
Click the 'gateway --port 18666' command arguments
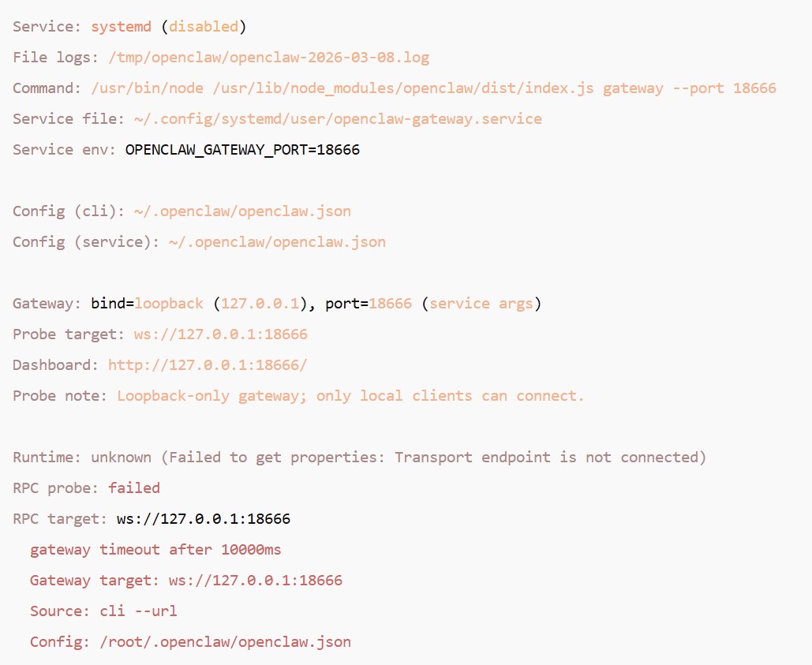tap(689, 88)
